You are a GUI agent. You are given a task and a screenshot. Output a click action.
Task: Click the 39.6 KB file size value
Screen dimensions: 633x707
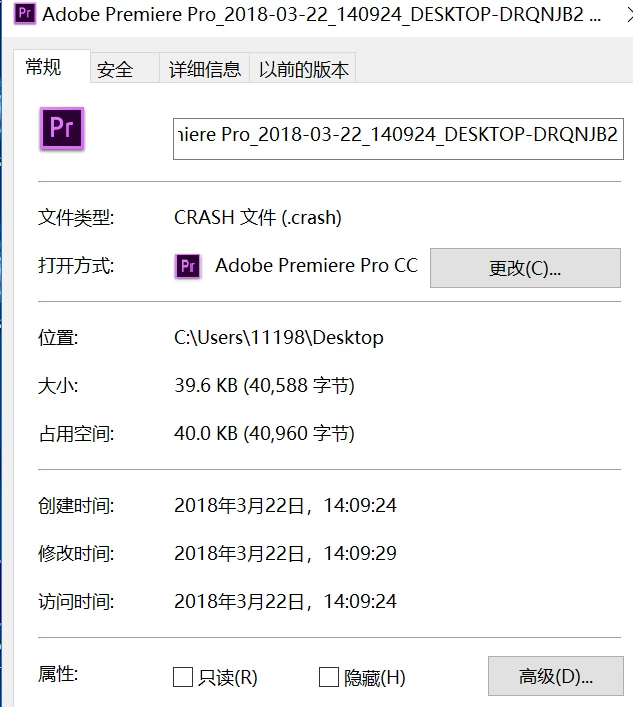click(x=264, y=386)
